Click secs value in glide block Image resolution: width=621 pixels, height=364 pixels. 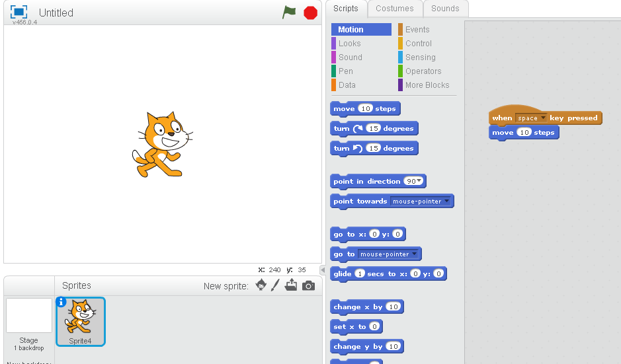[x=360, y=273]
